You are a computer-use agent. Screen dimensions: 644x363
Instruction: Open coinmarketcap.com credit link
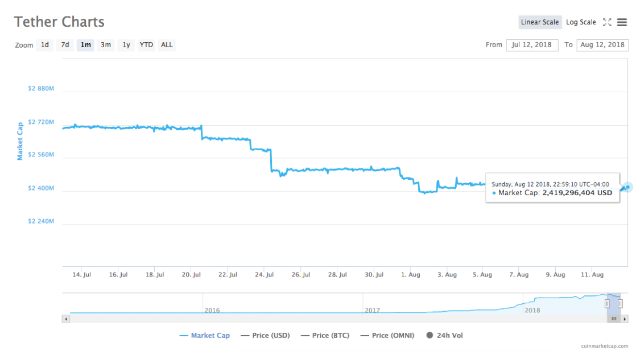click(x=604, y=346)
